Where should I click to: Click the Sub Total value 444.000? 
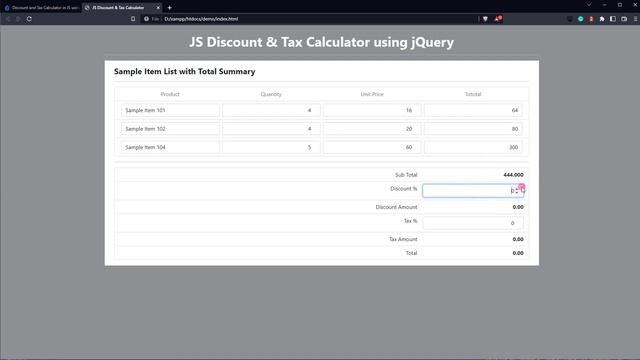[x=513, y=175]
